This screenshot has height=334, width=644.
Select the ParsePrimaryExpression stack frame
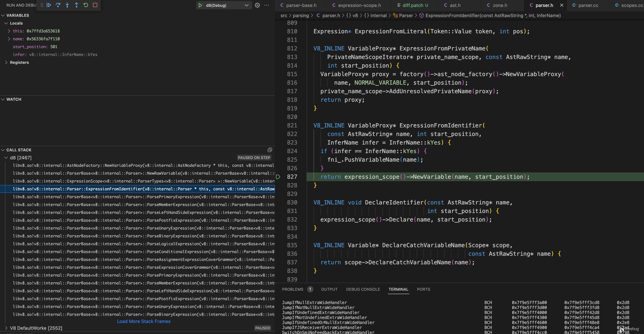(144, 197)
